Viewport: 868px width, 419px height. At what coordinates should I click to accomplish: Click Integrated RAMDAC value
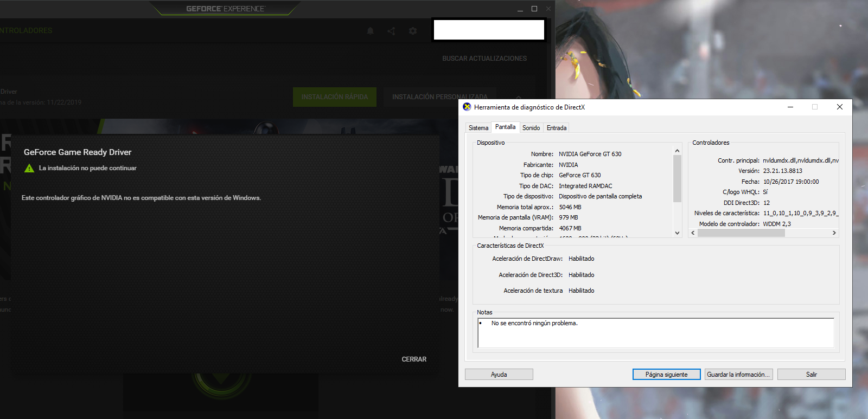point(585,186)
